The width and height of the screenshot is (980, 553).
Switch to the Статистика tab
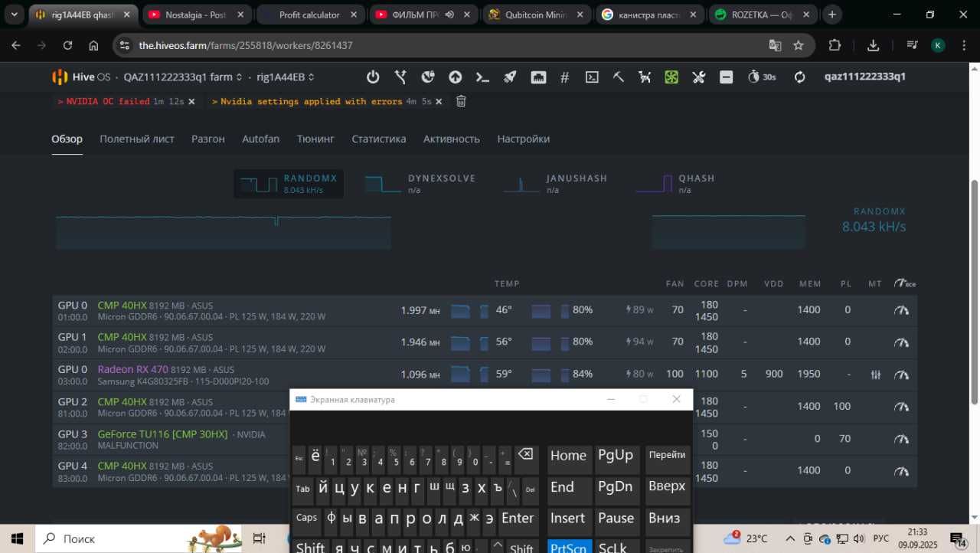coord(379,139)
